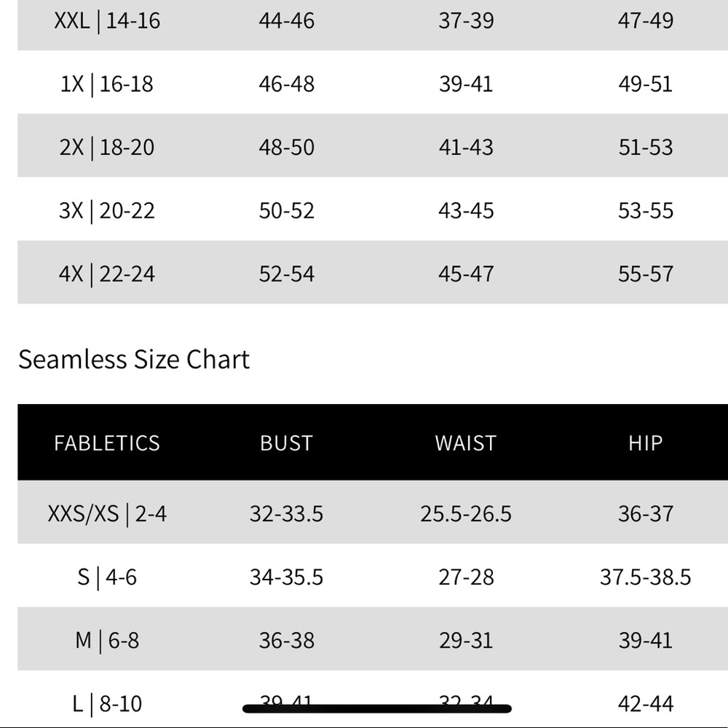Tap the Seamless Size Chart heading
Screen dimensions: 728x728
pyautogui.click(x=134, y=360)
